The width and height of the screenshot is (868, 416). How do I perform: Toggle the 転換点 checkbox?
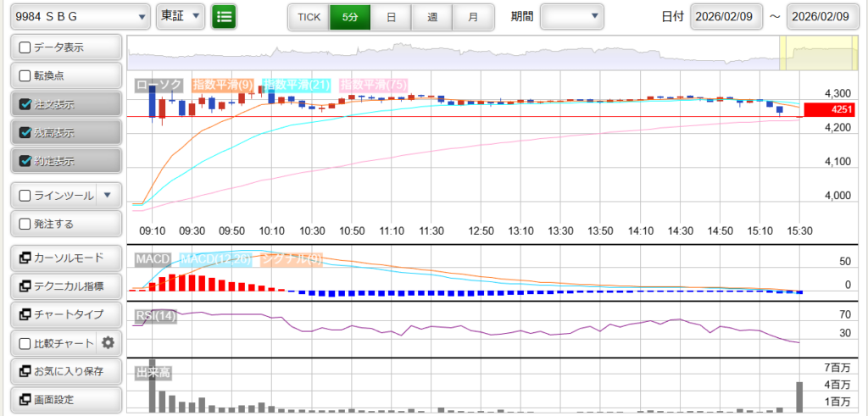coord(25,75)
